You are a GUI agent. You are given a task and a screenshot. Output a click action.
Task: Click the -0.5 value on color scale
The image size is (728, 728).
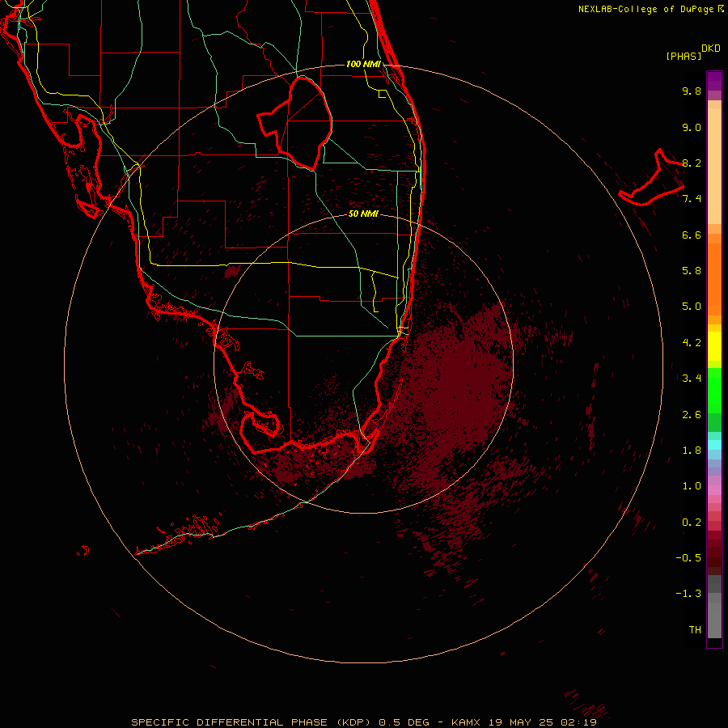tap(688, 558)
